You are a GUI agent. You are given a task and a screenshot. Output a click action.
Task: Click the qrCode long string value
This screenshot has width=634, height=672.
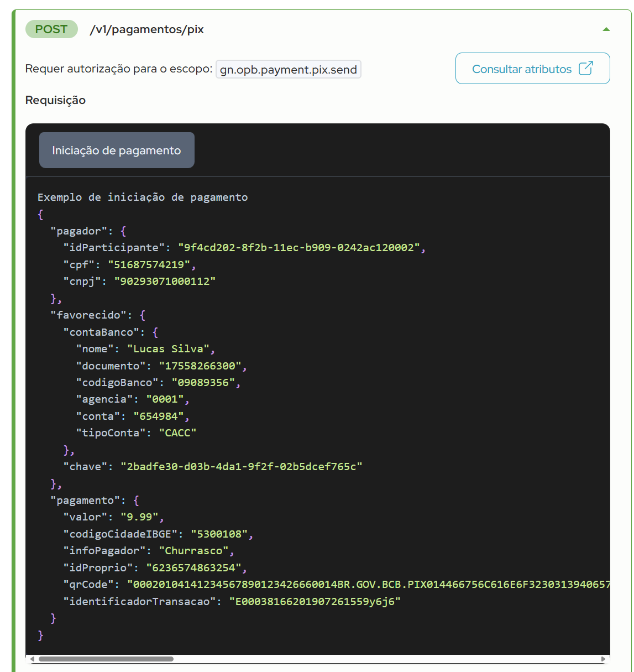tap(368, 584)
